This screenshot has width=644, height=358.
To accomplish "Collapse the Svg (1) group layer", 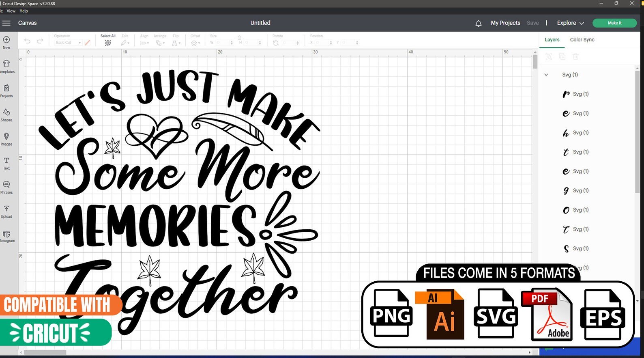I will [546, 75].
